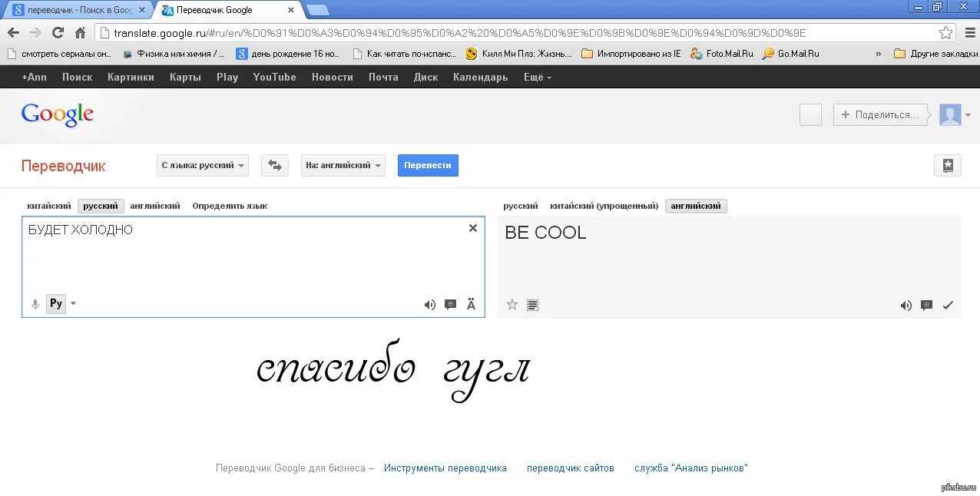Click the blue Перевести button
This screenshot has height=496, width=980.
pos(428,165)
